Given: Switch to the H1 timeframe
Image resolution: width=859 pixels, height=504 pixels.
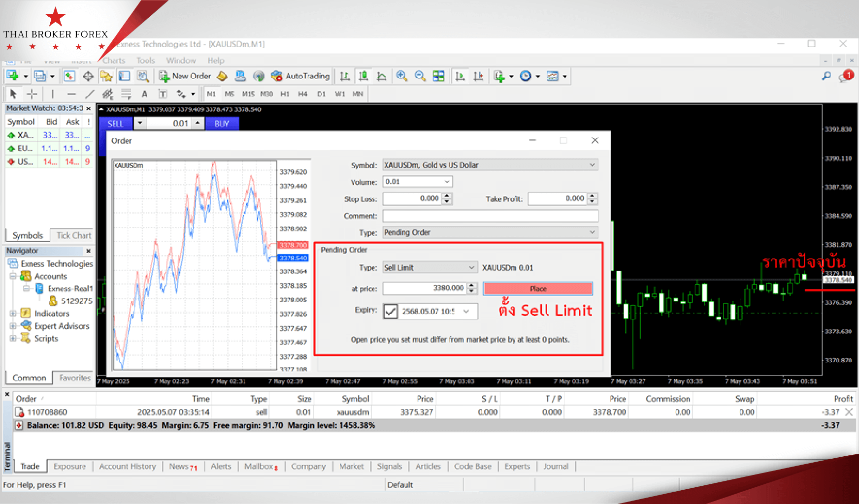Looking at the screenshot, I should point(285,94).
